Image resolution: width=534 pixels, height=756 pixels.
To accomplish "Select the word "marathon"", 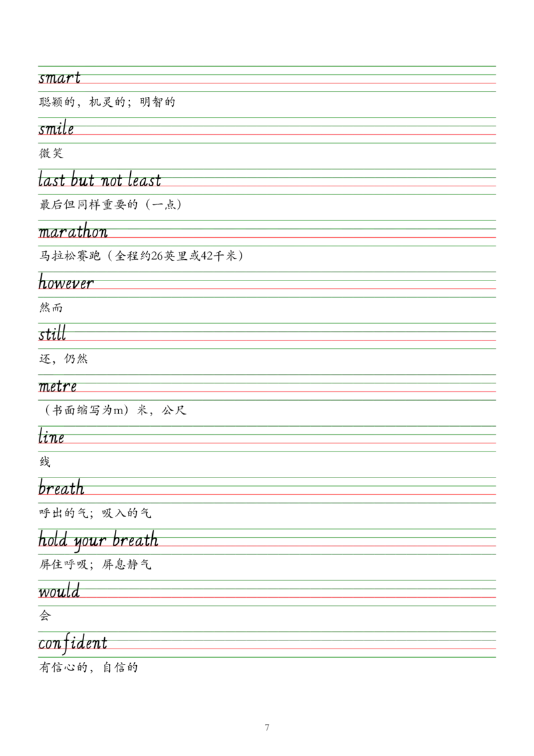I will [73, 232].
